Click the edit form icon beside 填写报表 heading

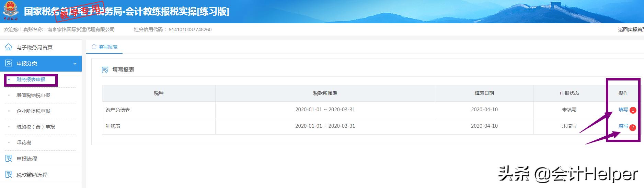105,70
